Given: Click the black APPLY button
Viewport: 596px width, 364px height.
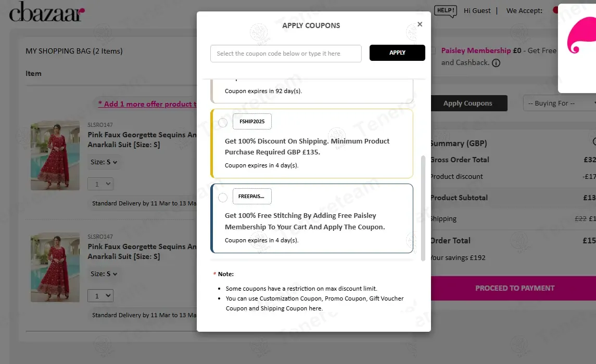Looking at the screenshot, I should coord(397,53).
